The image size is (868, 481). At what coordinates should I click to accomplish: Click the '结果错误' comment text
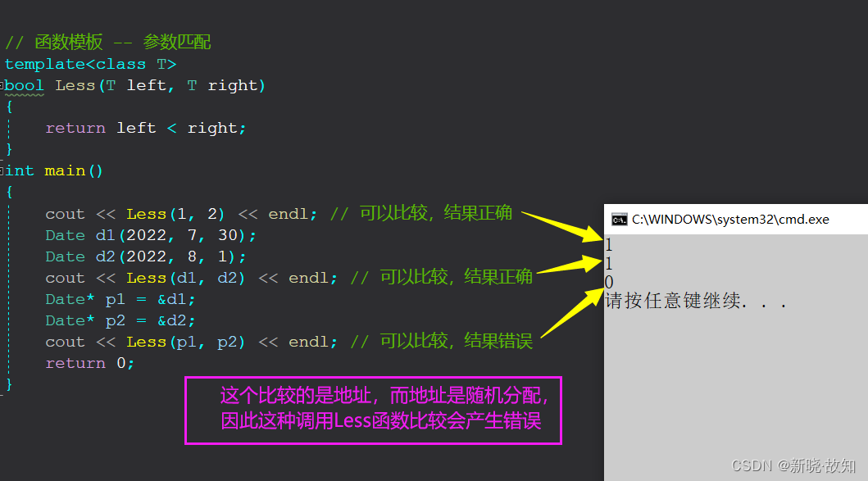498,341
